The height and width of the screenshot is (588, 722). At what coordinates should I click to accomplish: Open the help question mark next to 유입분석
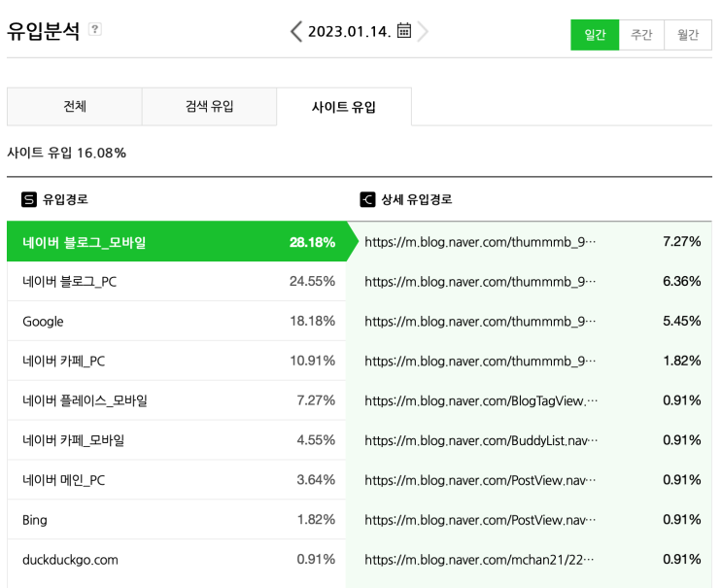tap(95, 29)
